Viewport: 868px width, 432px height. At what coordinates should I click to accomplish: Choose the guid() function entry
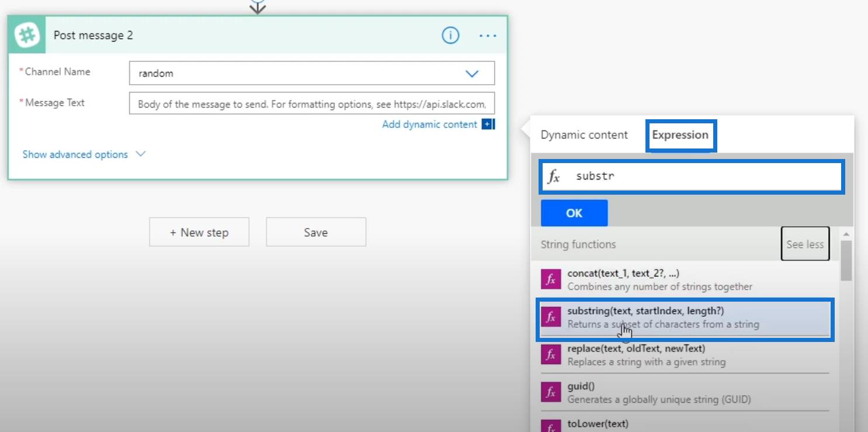[685, 392]
